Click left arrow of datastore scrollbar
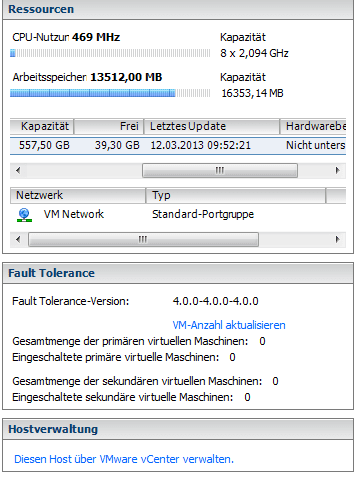This screenshot has width=362, height=479. (x=18, y=170)
